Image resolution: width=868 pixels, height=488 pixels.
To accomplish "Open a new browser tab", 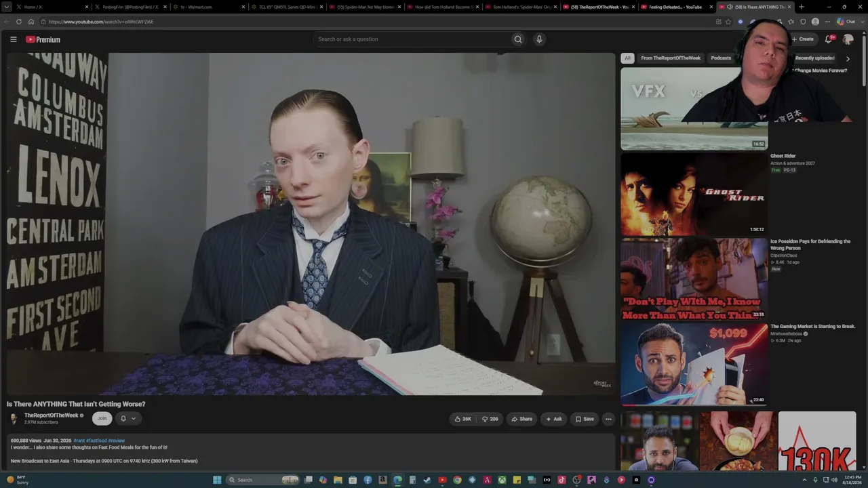I will (802, 7).
